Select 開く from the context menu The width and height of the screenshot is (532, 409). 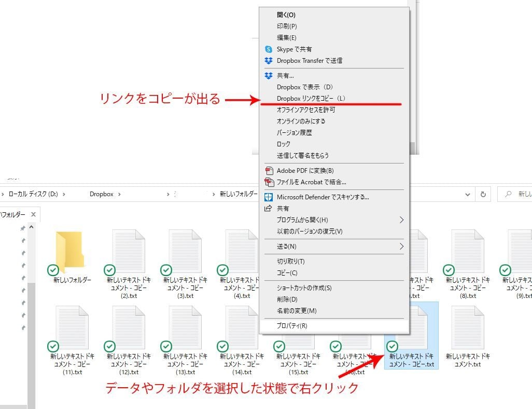coord(285,15)
